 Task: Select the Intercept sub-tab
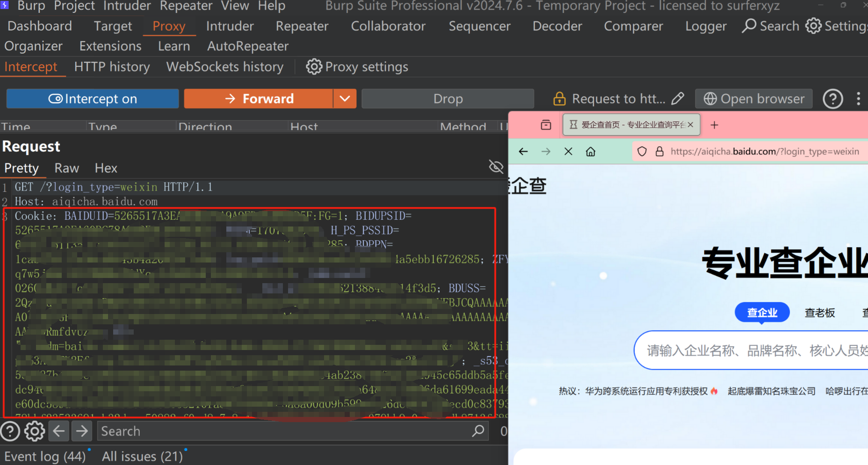[31, 67]
